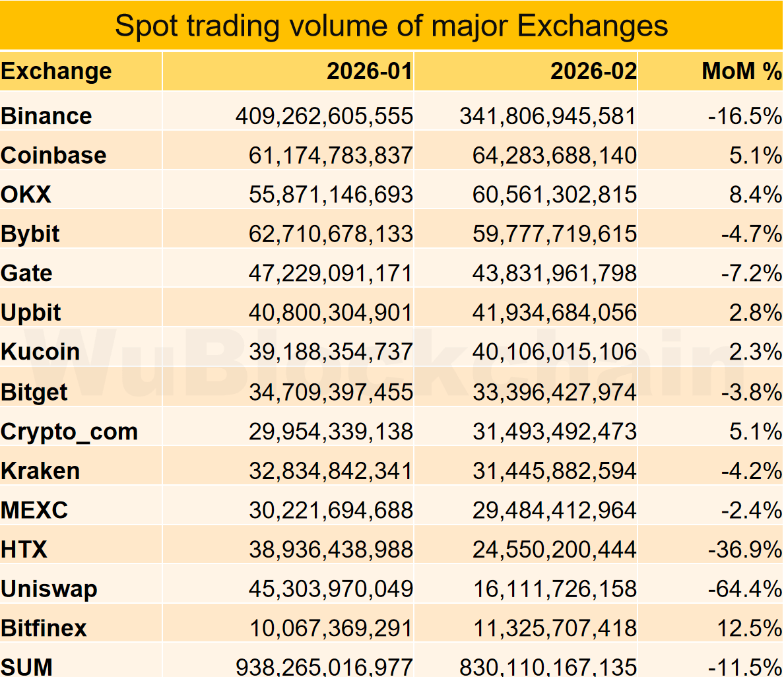Click the Bitget row label
Screen dimensions: 784x677
tap(34, 392)
